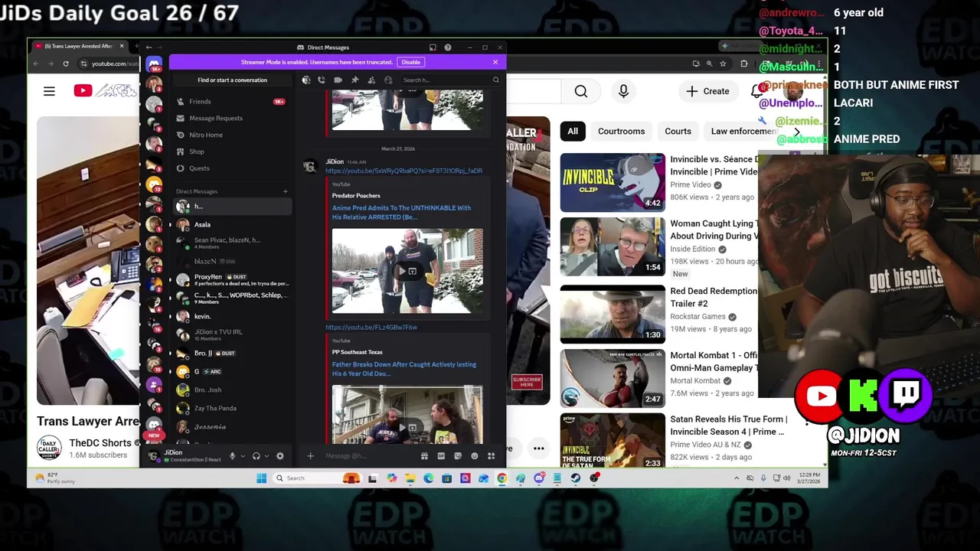
Task: Click Windows taskbar Search box
Action: click(x=317, y=478)
